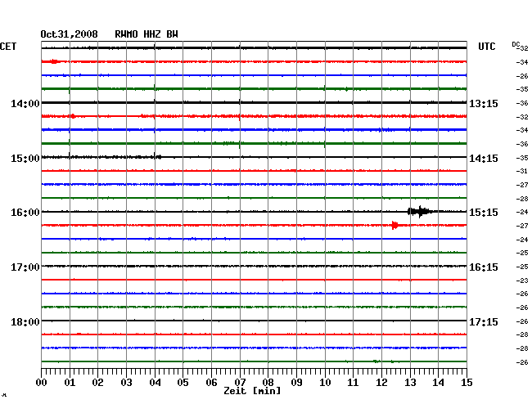Click the red burst at start of second trace
The width and height of the screenshot is (532, 404).
point(54,61)
